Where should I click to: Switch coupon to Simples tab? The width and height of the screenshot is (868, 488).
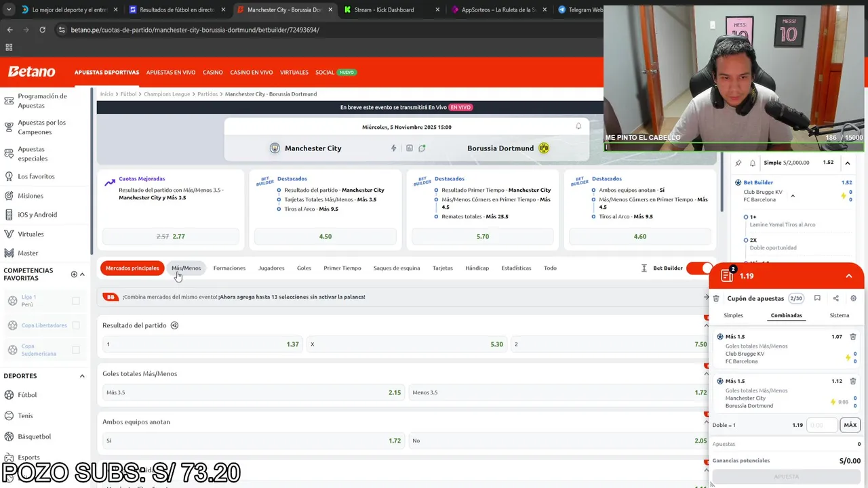pos(733,315)
